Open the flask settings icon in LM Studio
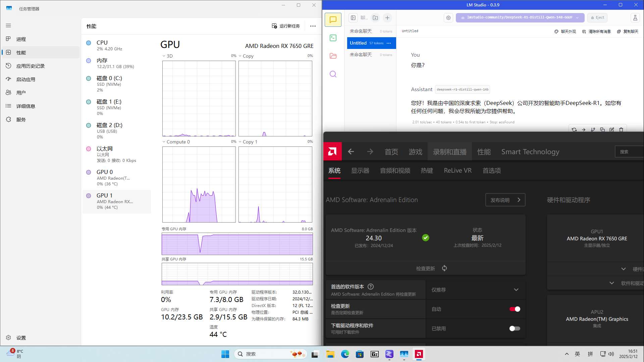The width and height of the screenshot is (644, 362). coord(635,18)
